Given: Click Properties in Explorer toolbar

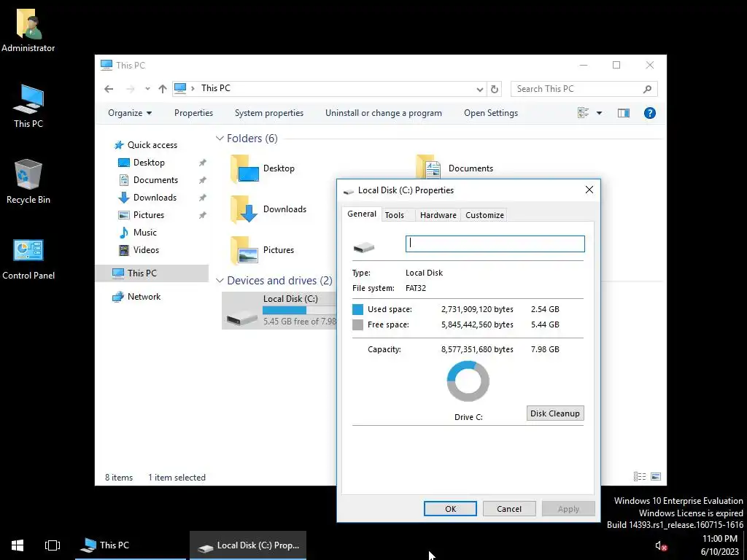Looking at the screenshot, I should tap(193, 113).
